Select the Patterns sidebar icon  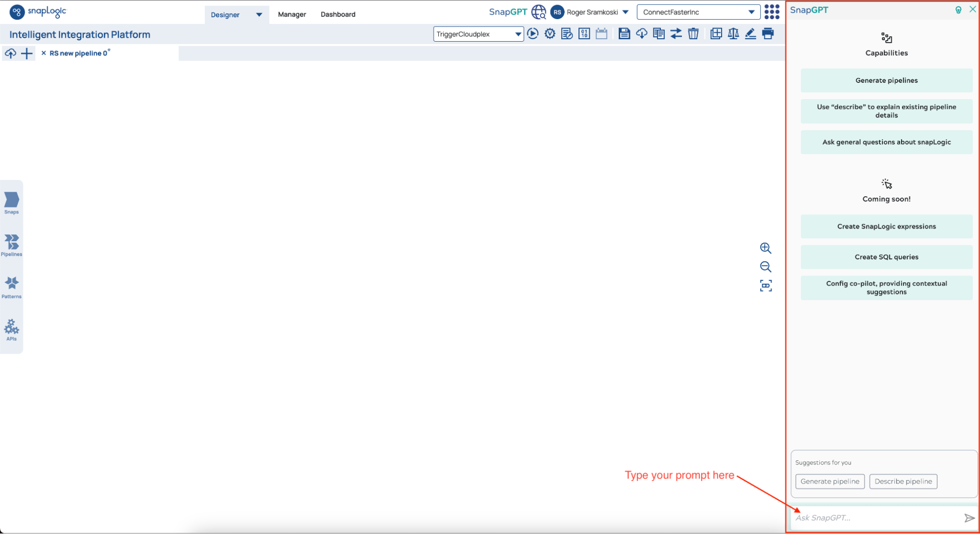(12, 286)
